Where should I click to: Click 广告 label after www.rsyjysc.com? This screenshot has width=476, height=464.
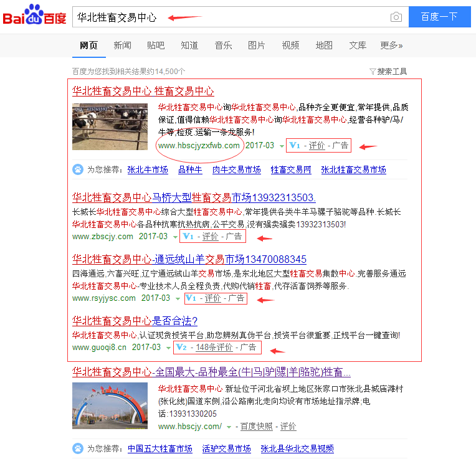coord(236,298)
